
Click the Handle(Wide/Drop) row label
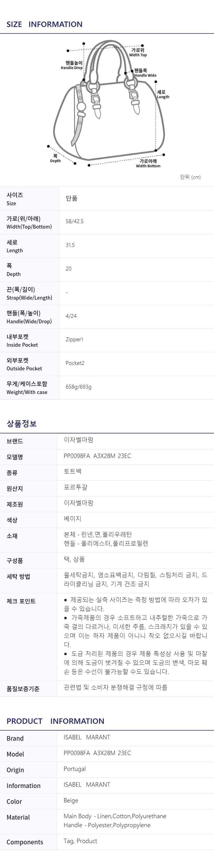(x=29, y=317)
